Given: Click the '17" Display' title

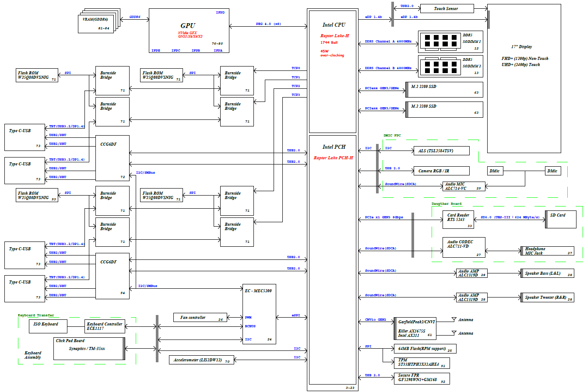Looking at the screenshot, I should pos(522,47).
